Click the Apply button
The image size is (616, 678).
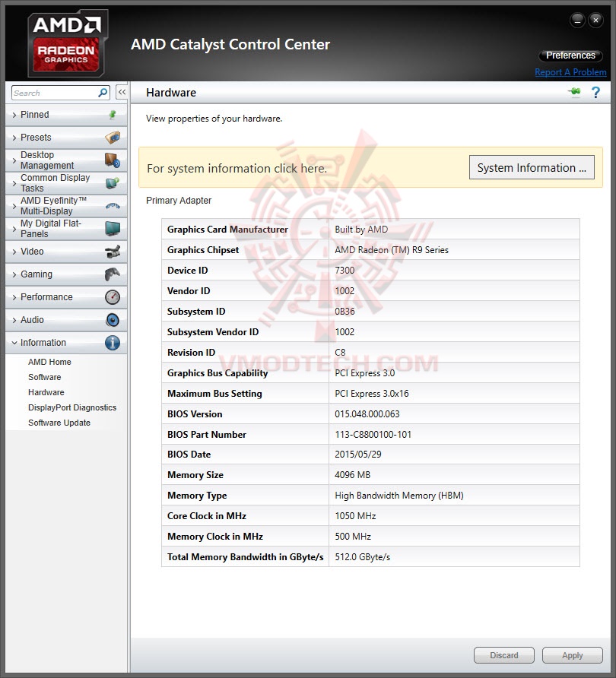point(573,655)
